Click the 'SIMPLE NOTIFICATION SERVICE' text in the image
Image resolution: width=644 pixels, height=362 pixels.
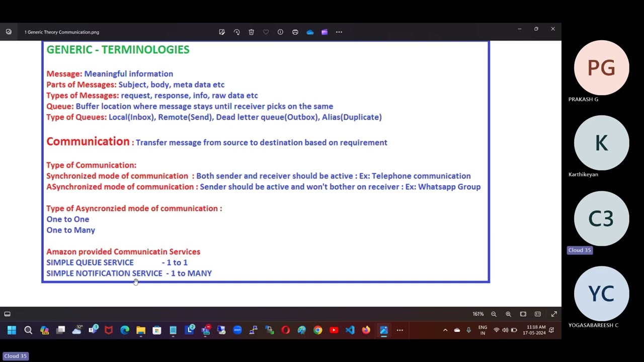pyautogui.click(x=104, y=274)
